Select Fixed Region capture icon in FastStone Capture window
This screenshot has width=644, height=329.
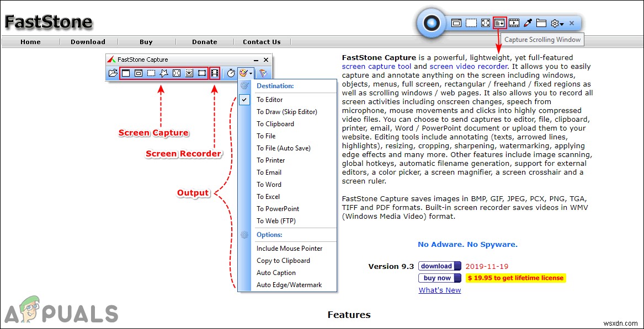[x=201, y=73]
